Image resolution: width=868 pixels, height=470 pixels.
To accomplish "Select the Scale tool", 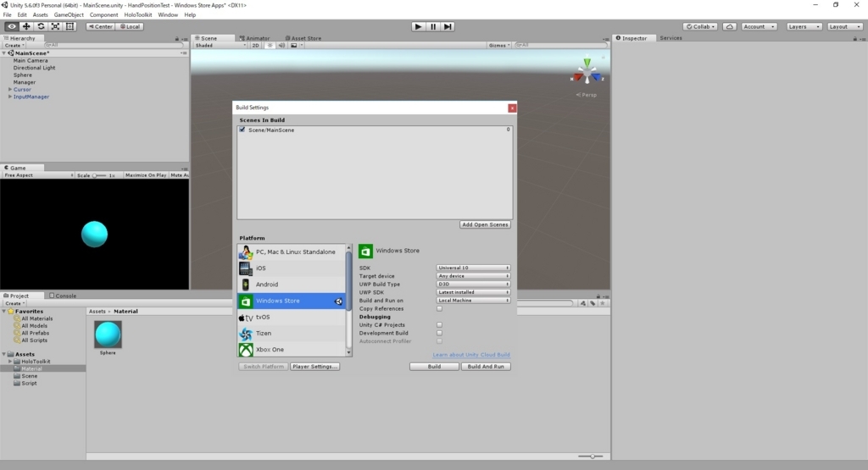I will [55, 26].
